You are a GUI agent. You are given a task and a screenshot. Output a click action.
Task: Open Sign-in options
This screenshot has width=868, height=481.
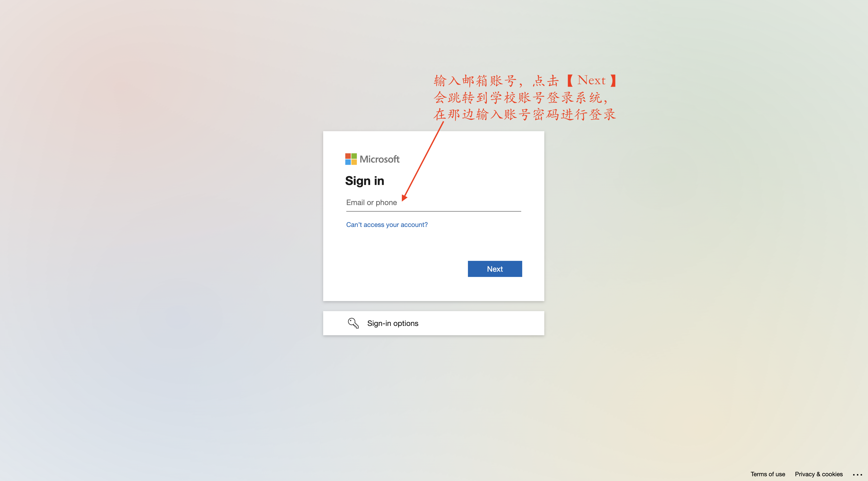(433, 323)
